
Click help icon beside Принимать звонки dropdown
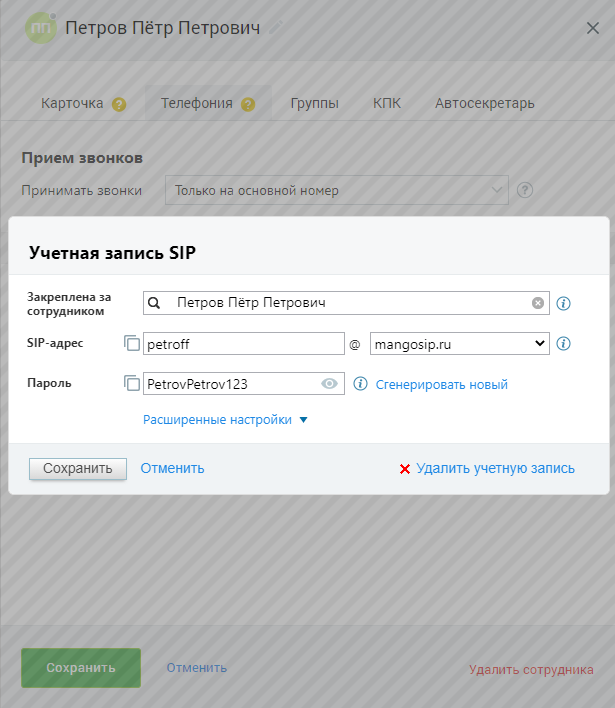click(x=524, y=190)
